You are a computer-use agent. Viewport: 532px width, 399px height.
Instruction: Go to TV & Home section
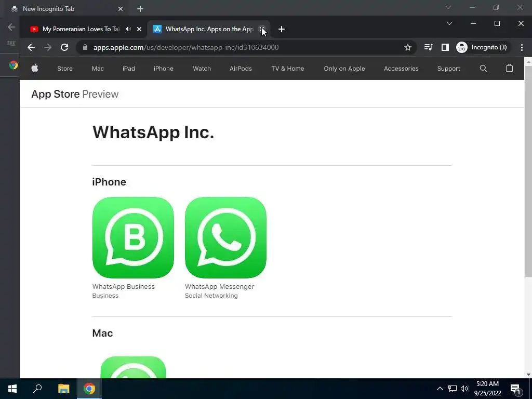[x=287, y=68]
